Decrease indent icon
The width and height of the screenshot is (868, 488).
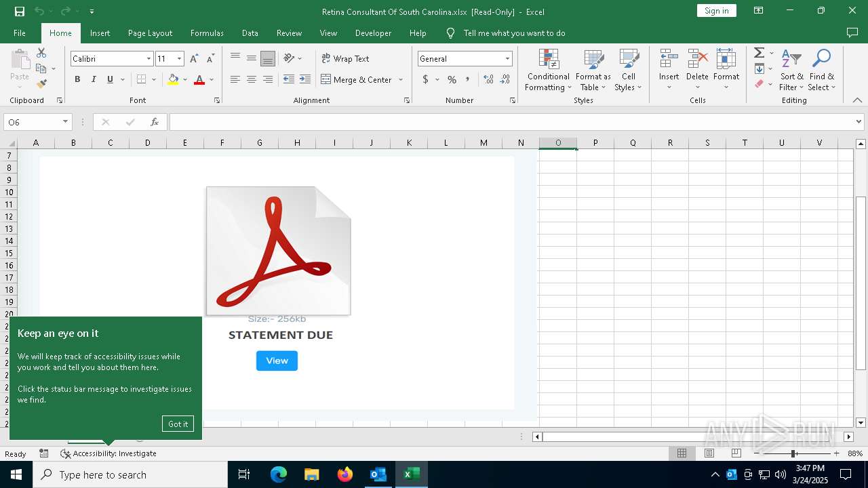coord(289,79)
